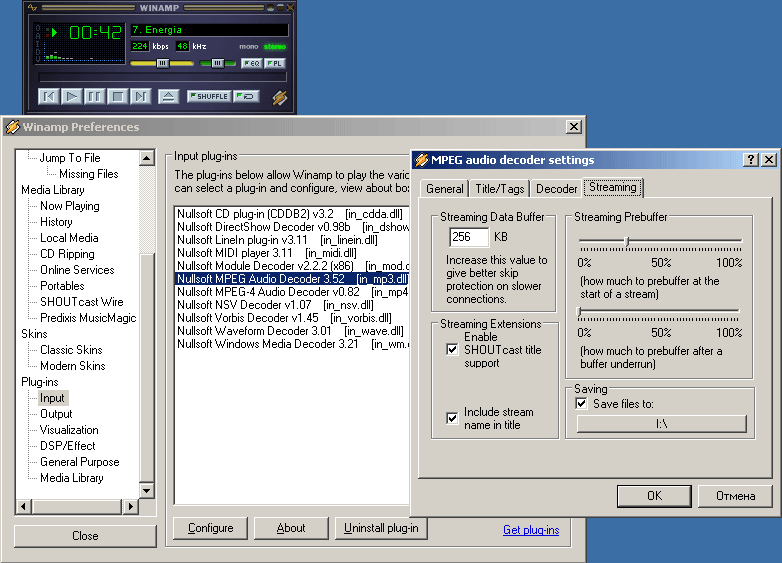
Task: Click the volume slider in Winamp player
Action: (162, 63)
